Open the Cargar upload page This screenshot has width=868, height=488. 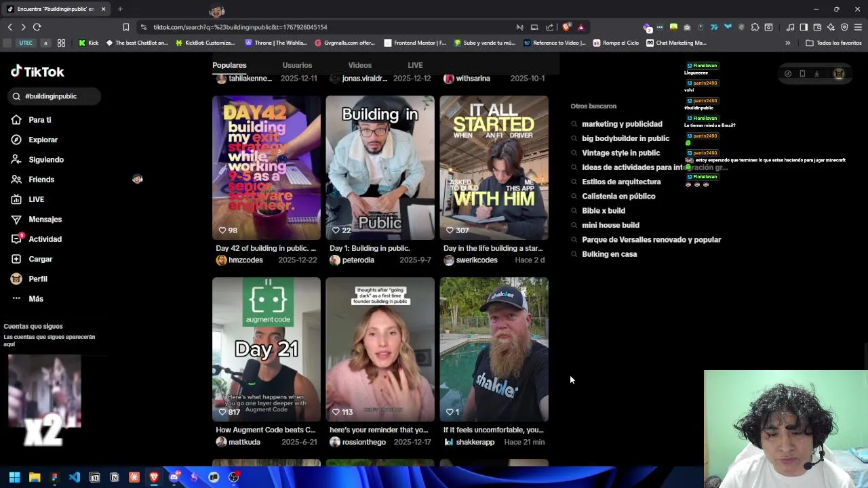[x=32, y=259]
